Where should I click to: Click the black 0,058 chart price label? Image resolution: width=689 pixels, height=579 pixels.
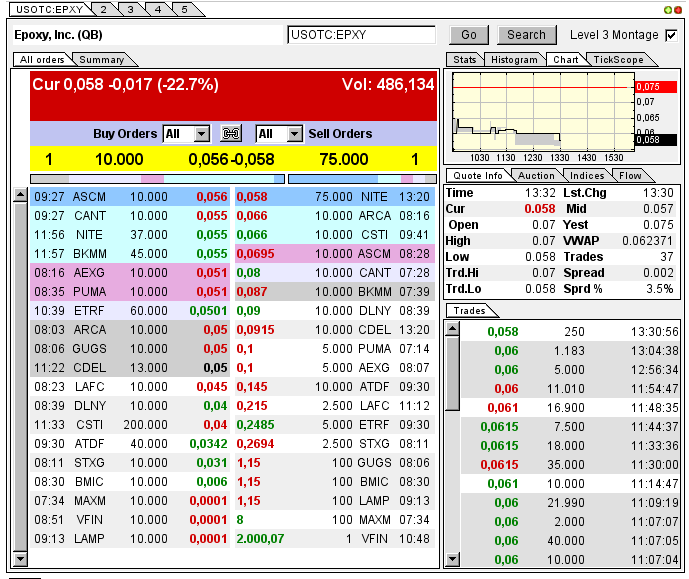click(656, 140)
